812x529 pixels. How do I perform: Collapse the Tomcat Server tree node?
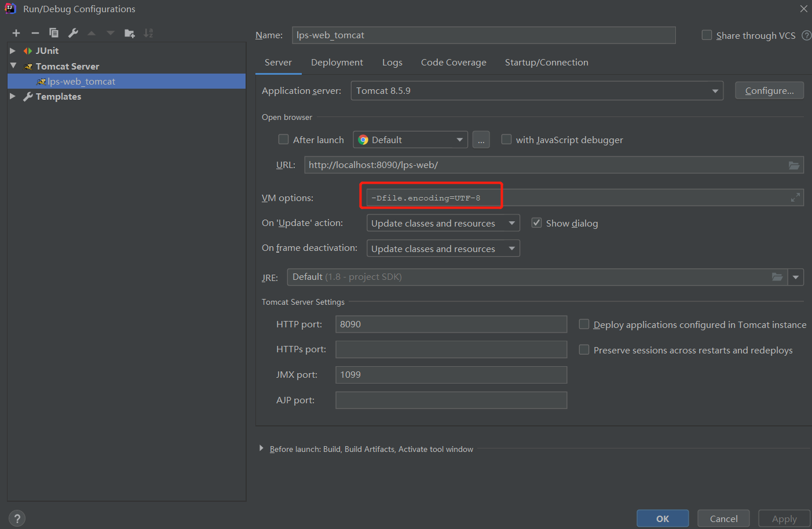pyautogui.click(x=13, y=66)
